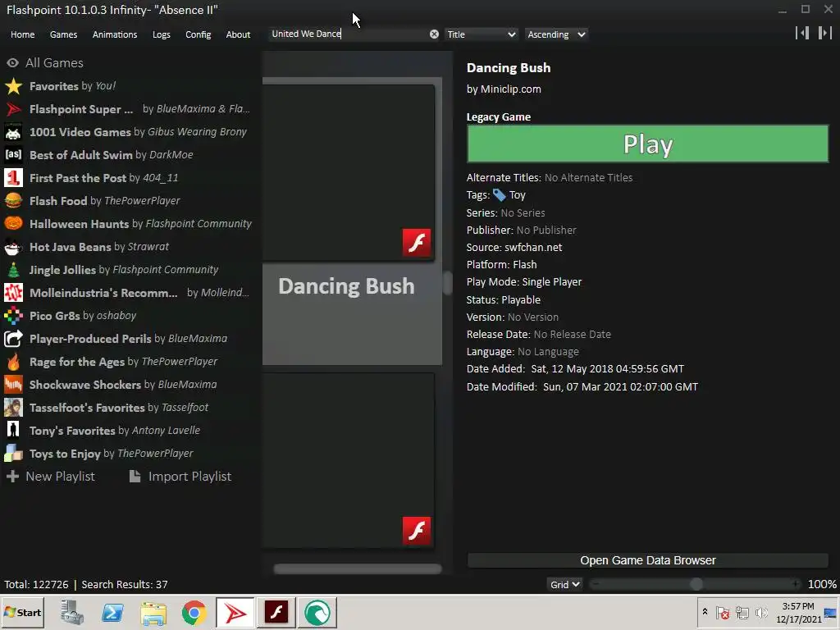Select Halloween Haunts pumpkin icon

coord(13,224)
